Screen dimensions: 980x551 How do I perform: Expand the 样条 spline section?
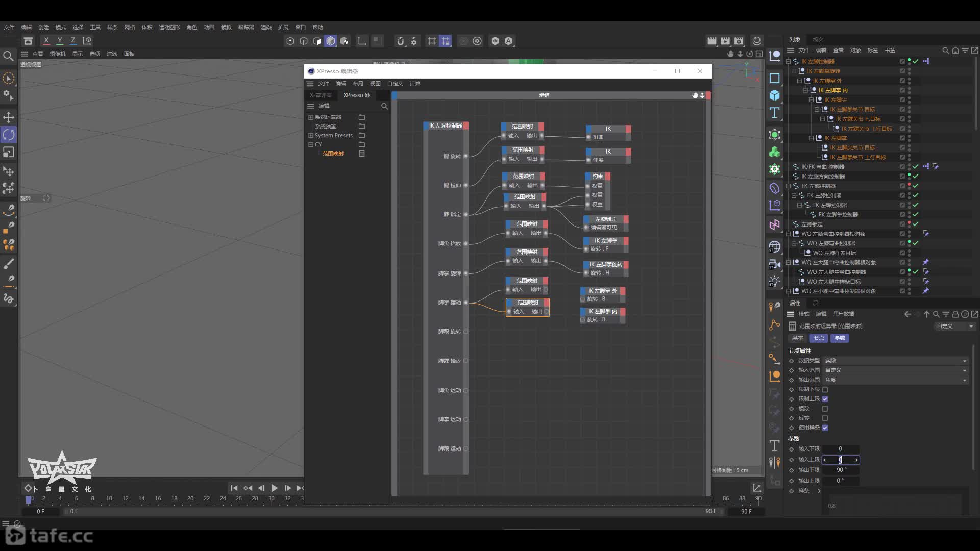[x=819, y=491]
